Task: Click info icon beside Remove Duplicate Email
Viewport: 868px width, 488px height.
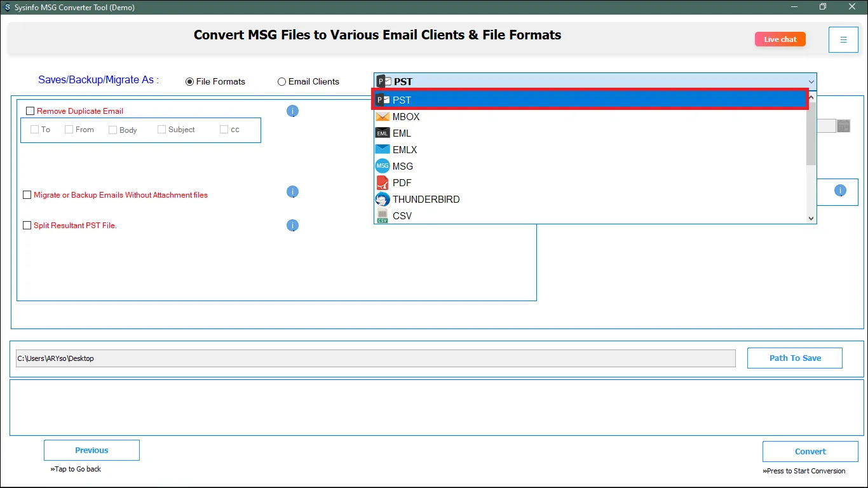Action: point(292,111)
